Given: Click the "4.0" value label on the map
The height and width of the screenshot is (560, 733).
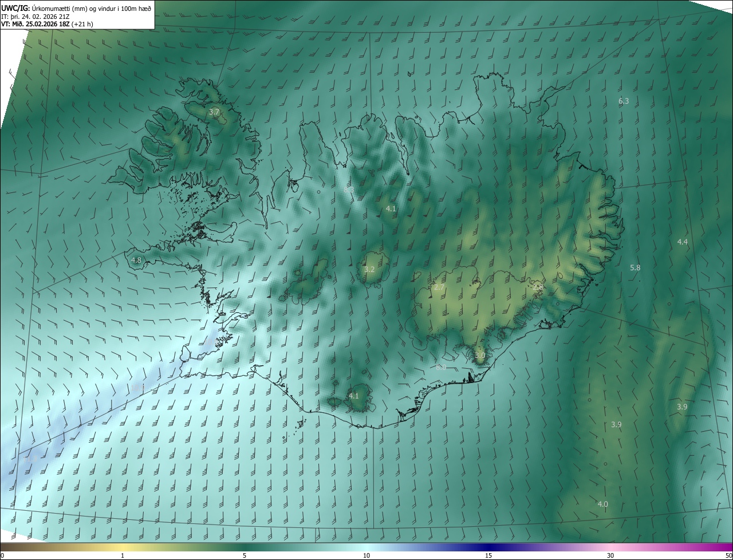Looking at the screenshot, I should (x=603, y=504).
